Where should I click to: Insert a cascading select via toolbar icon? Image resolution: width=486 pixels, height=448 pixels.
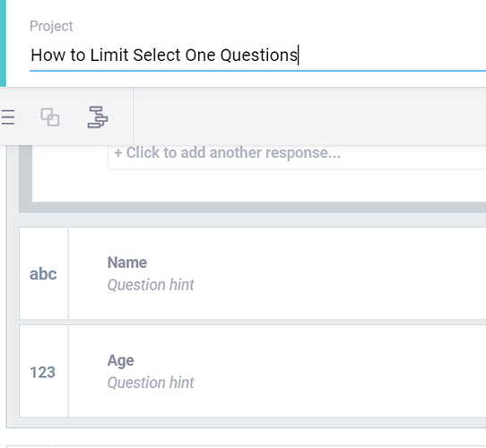(x=98, y=117)
